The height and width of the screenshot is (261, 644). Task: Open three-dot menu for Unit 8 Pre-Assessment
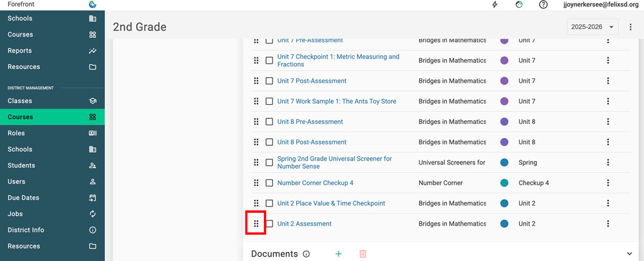coord(607,122)
